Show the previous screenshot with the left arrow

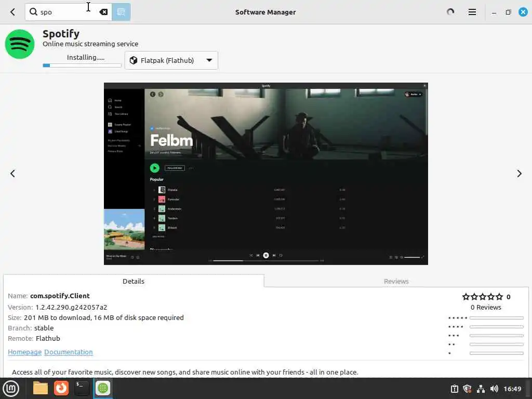tap(12, 174)
